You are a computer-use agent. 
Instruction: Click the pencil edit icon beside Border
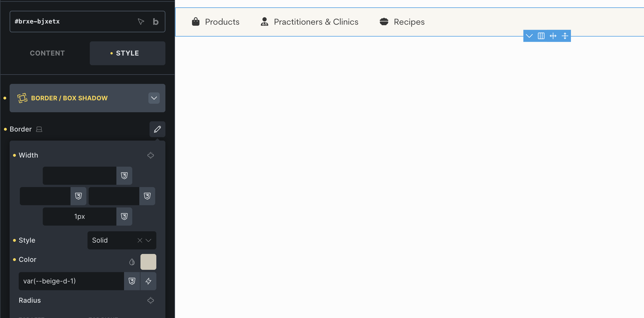157,129
